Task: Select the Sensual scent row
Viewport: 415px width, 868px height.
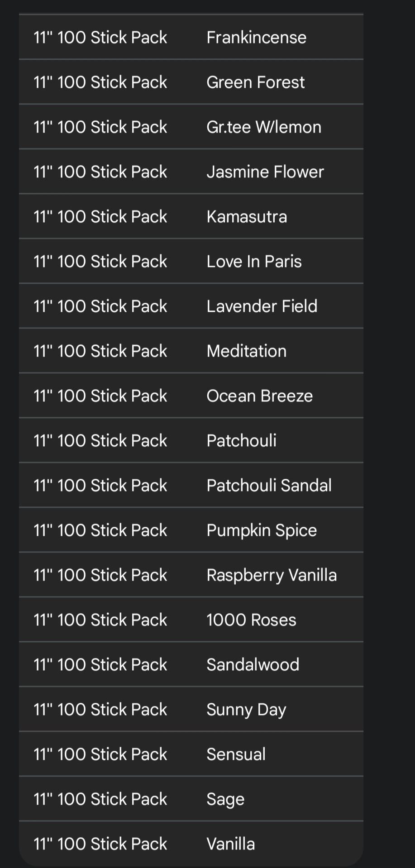Action: tap(236, 754)
